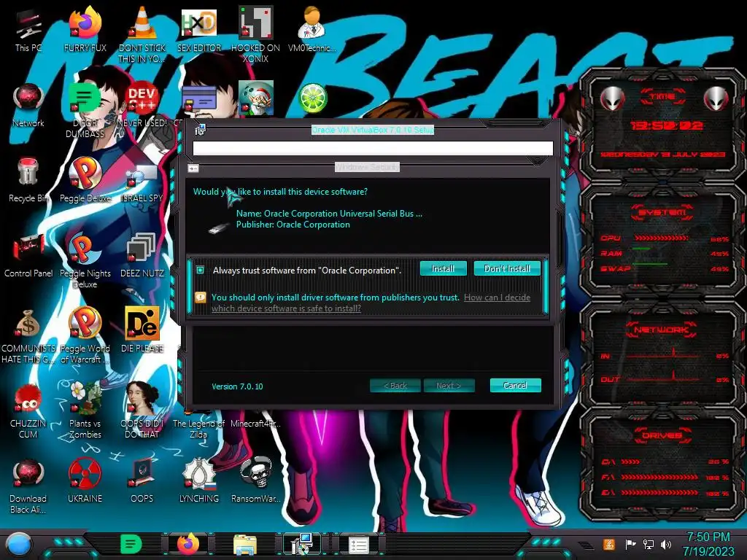
Task: Select the ISRAEL SPY desktop icon
Action: coord(142,183)
